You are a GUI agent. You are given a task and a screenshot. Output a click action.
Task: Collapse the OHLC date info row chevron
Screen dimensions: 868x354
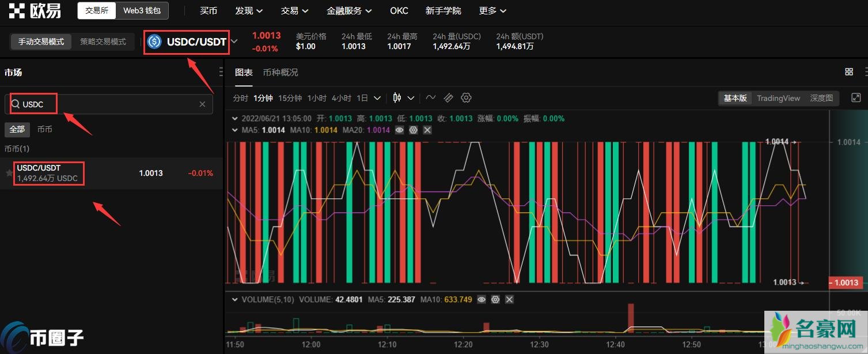(234, 118)
